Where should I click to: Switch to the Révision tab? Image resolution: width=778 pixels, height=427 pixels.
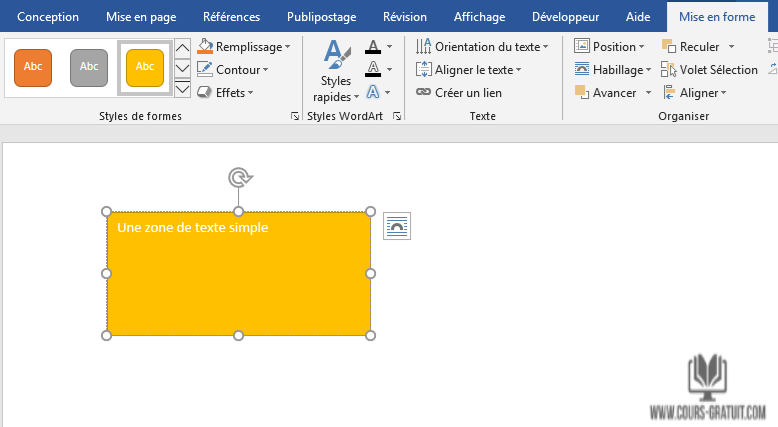pyautogui.click(x=404, y=17)
